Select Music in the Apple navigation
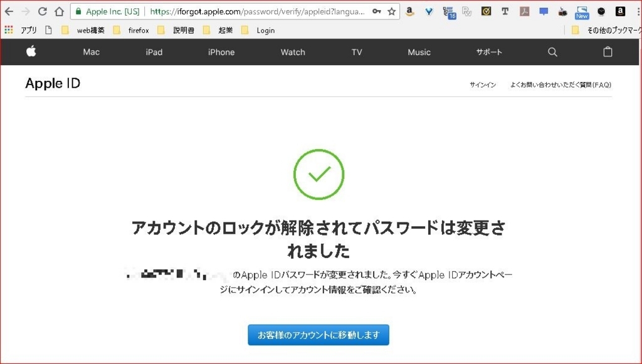The height and width of the screenshot is (364, 642). (x=419, y=52)
